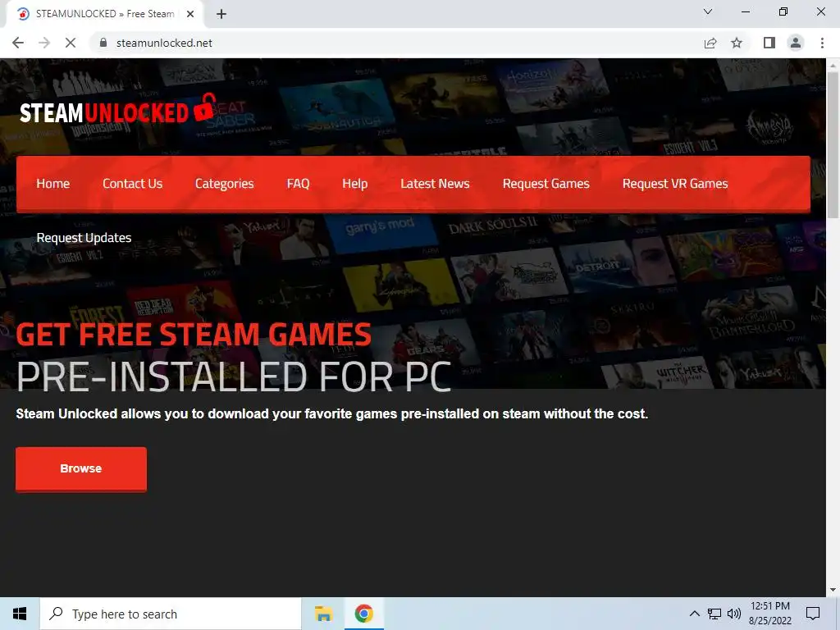
Task: Bookmark this page with the star icon
Action: 737,43
